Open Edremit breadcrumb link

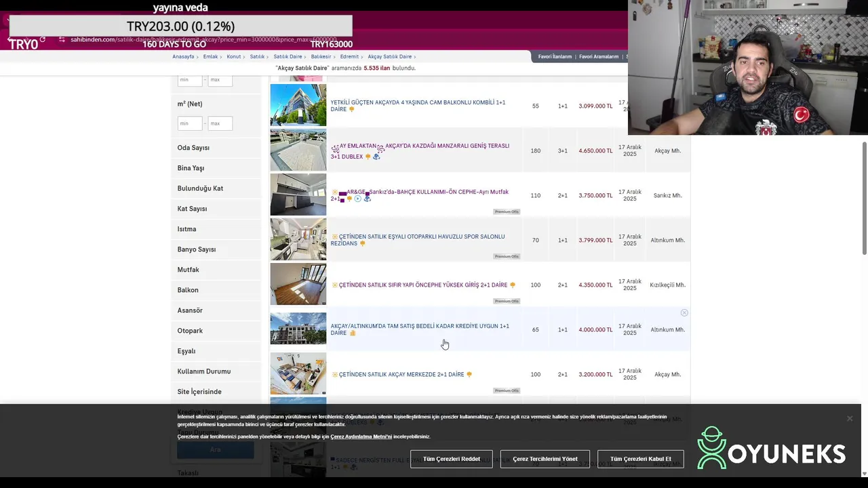pos(349,57)
